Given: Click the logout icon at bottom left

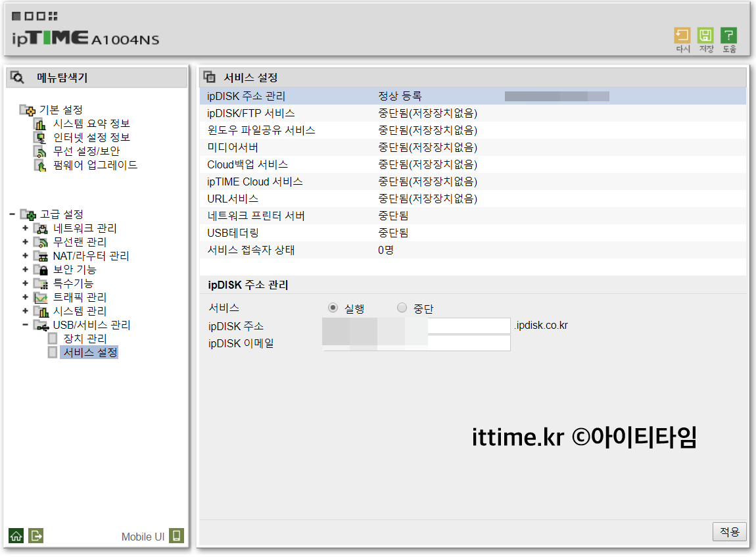Looking at the screenshot, I should (36, 536).
